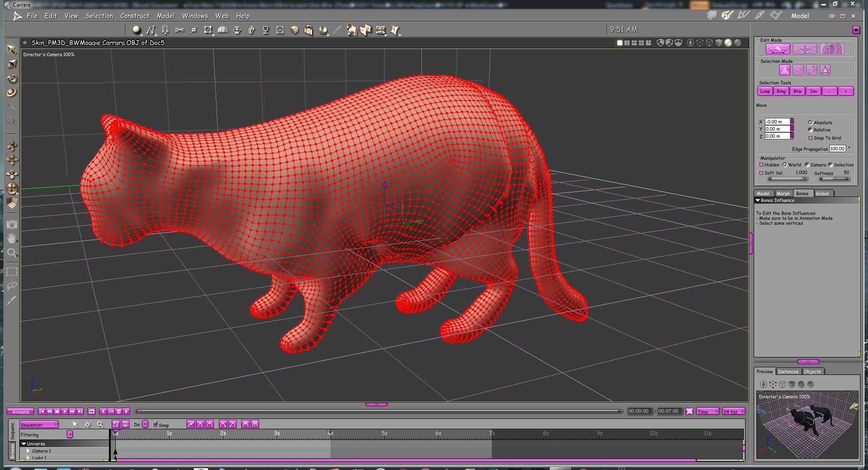Select the World manipulator option

coord(785,165)
